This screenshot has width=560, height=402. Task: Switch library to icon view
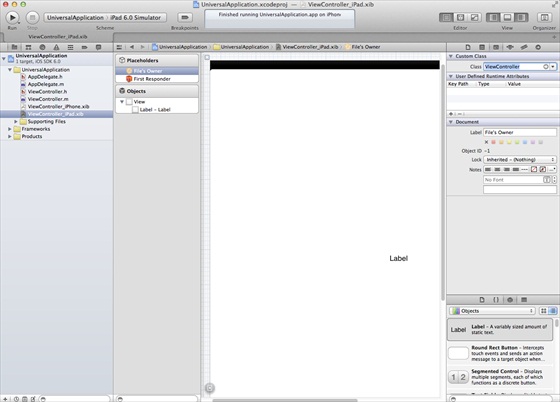pos(544,311)
